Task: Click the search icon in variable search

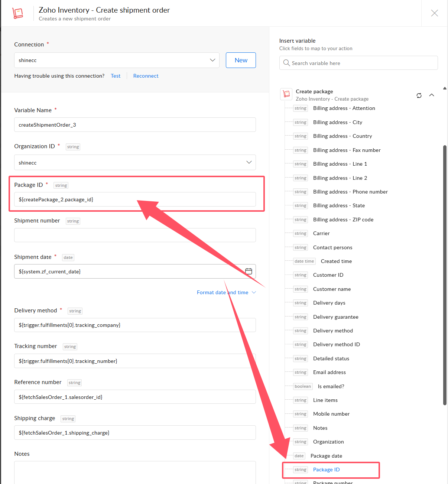Action: coord(286,63)
